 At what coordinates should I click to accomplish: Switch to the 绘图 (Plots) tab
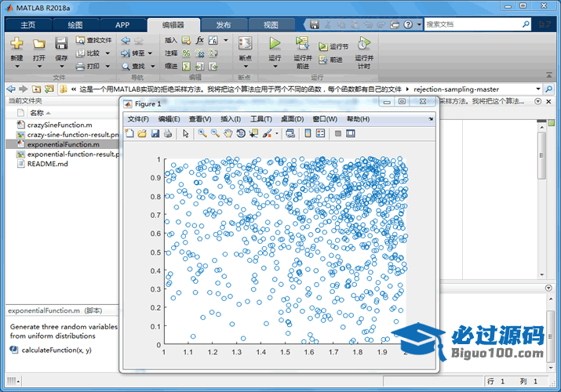coord(75,25)
